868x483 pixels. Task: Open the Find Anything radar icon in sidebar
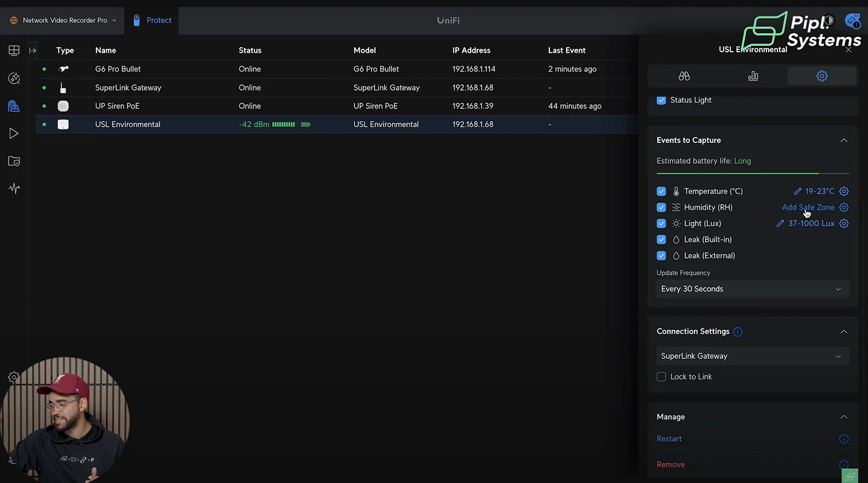pyautogui.click(x=14, y=78)
